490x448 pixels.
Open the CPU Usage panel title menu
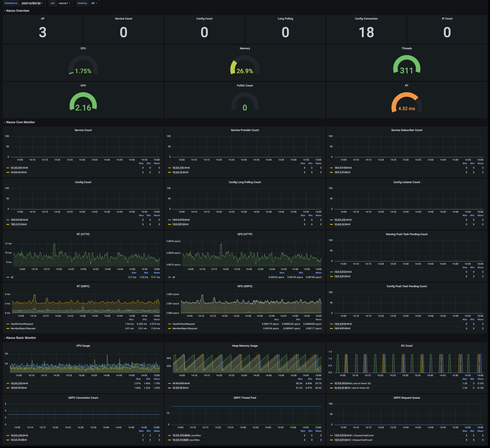83,346
